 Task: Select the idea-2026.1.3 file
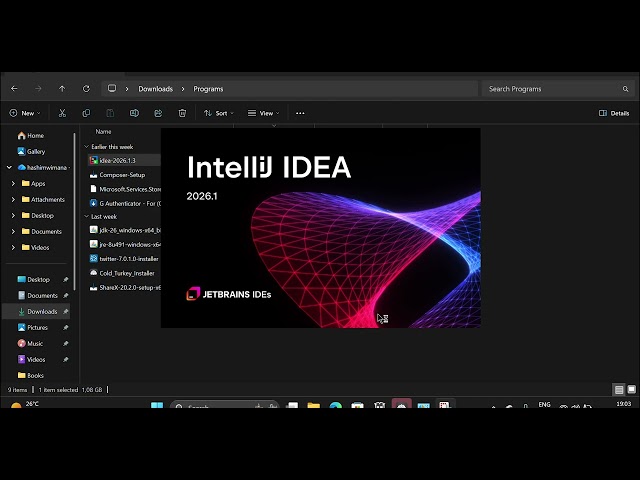(x=124, y=160)
